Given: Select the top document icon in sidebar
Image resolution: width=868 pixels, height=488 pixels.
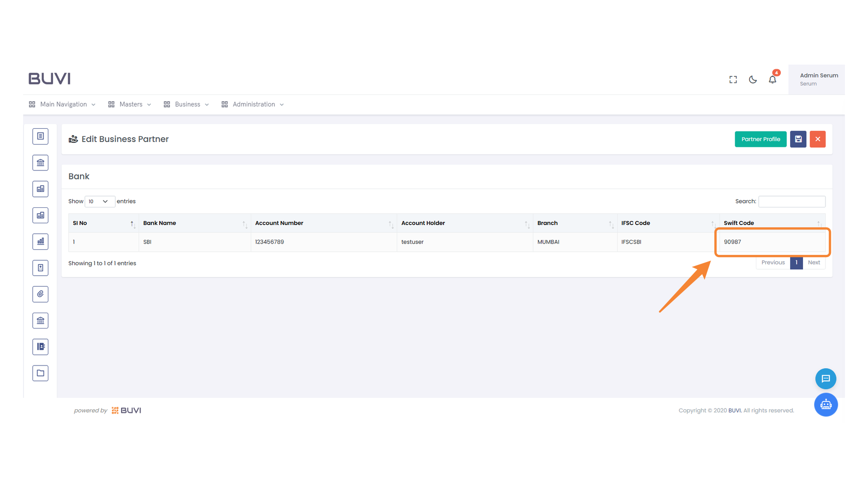Looking at the screenshot, I should [40, 136].
